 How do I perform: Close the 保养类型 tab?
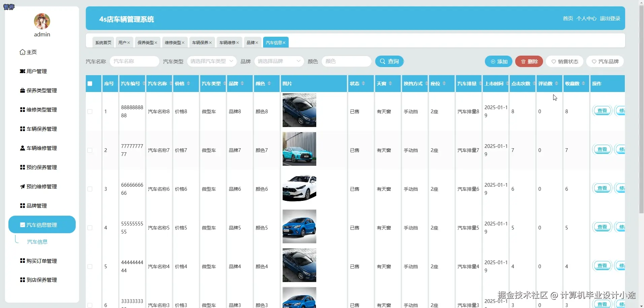tap(156, 43)
